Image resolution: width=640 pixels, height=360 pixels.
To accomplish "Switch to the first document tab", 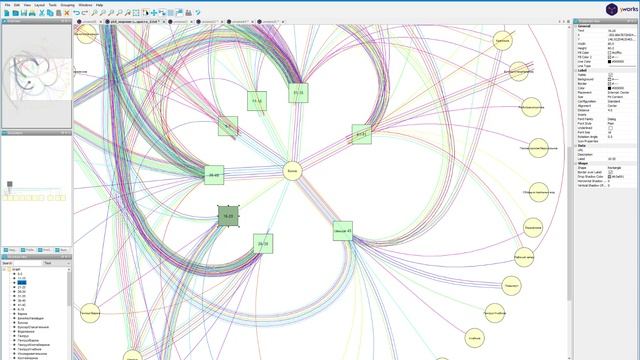I will [x=89, y=22].
